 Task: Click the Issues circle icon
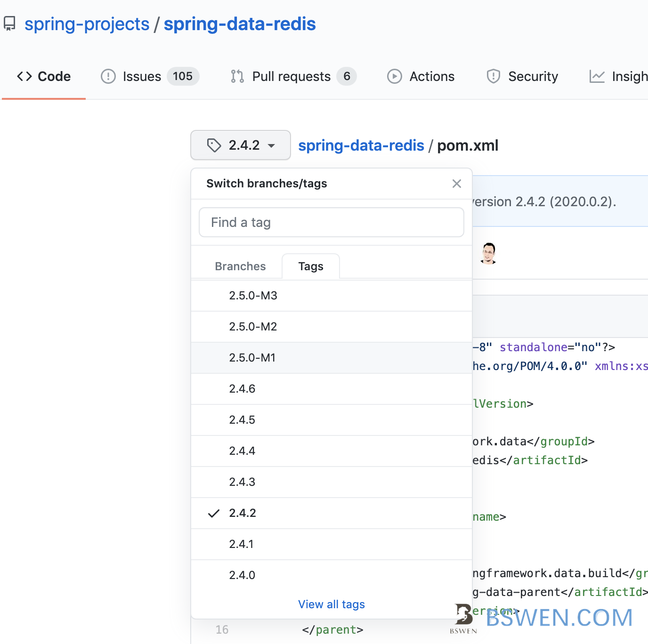(x=108, y=76)
